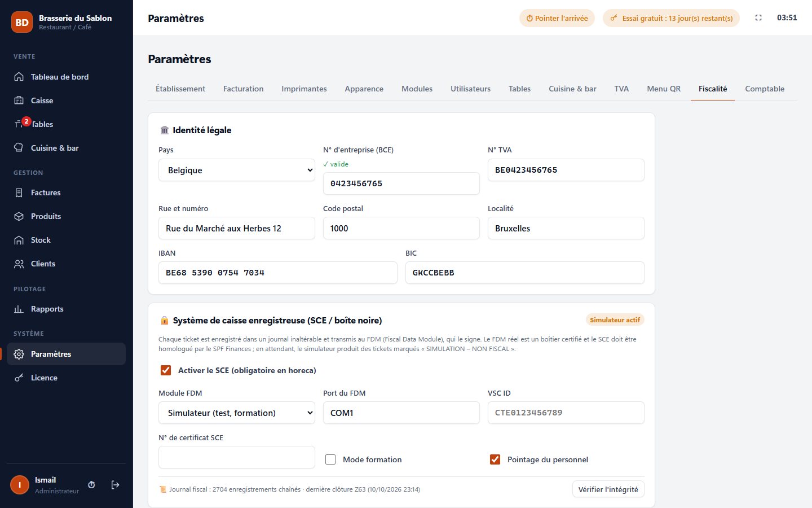This screenshot has width=812, height=508.
Task: Uncheck Activer le SCE checkbox
Action: coord(166,370)
